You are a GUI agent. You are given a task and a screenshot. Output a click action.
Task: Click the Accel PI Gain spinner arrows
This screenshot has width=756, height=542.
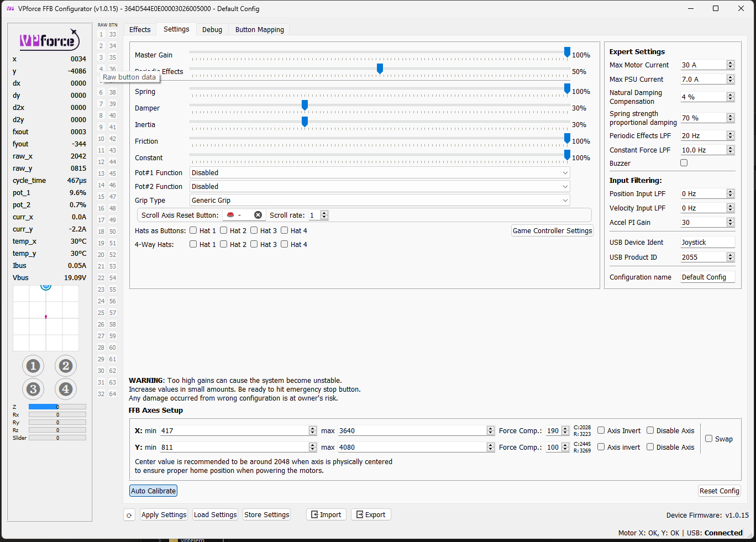tap(731, 222)
